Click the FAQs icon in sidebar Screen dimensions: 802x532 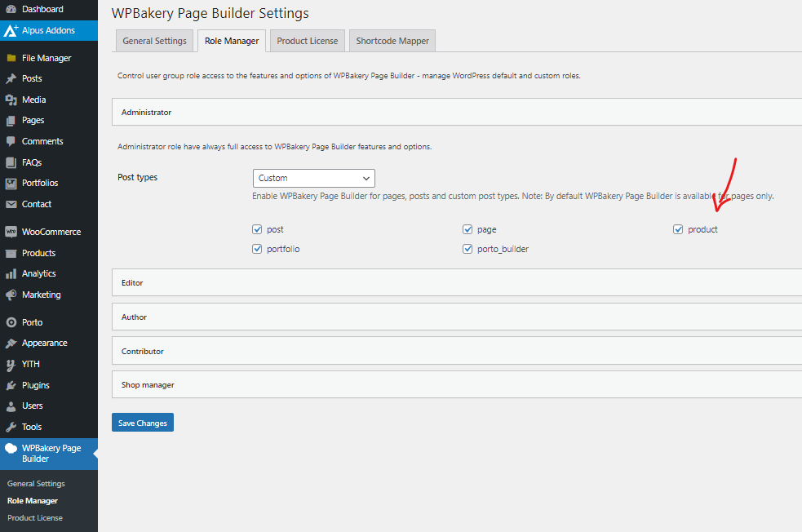(x=11, y=162)
